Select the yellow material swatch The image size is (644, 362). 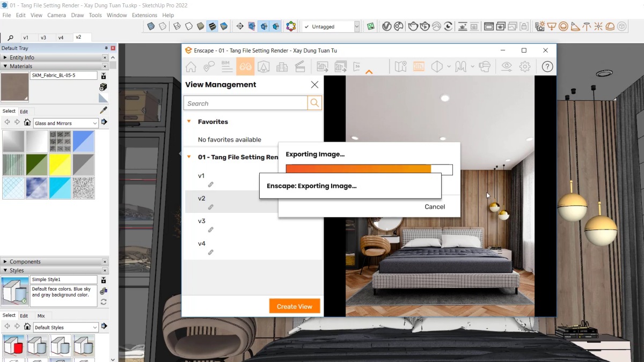tap(60, 165)
